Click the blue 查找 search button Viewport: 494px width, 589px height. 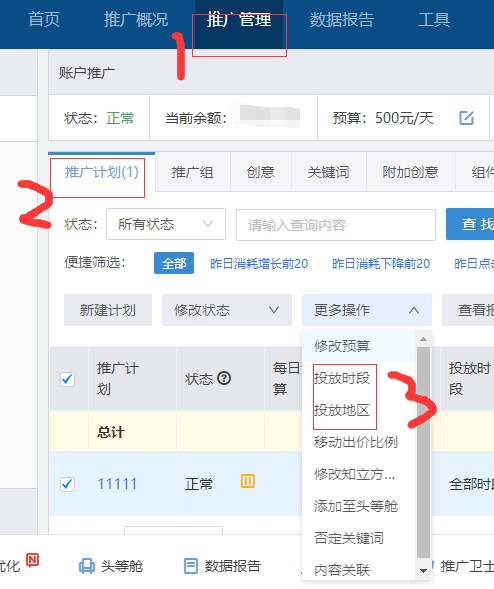point(470,224)
